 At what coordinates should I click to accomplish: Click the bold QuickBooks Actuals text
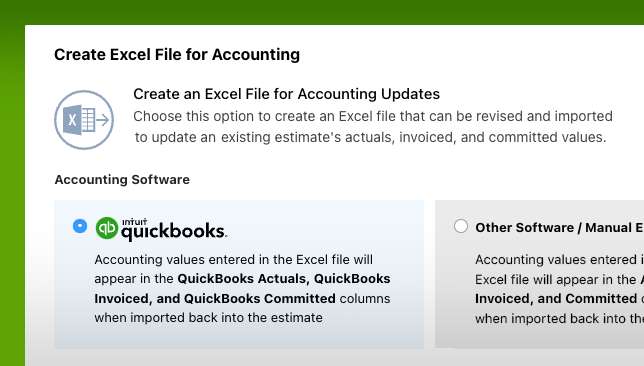(x=244, y=279)
